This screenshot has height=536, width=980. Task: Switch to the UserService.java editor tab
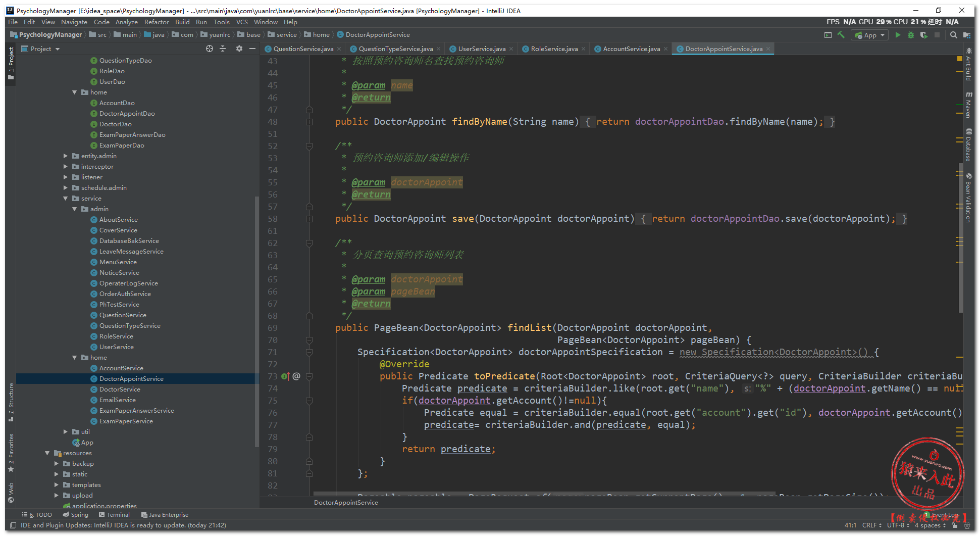tap(481, 49)
